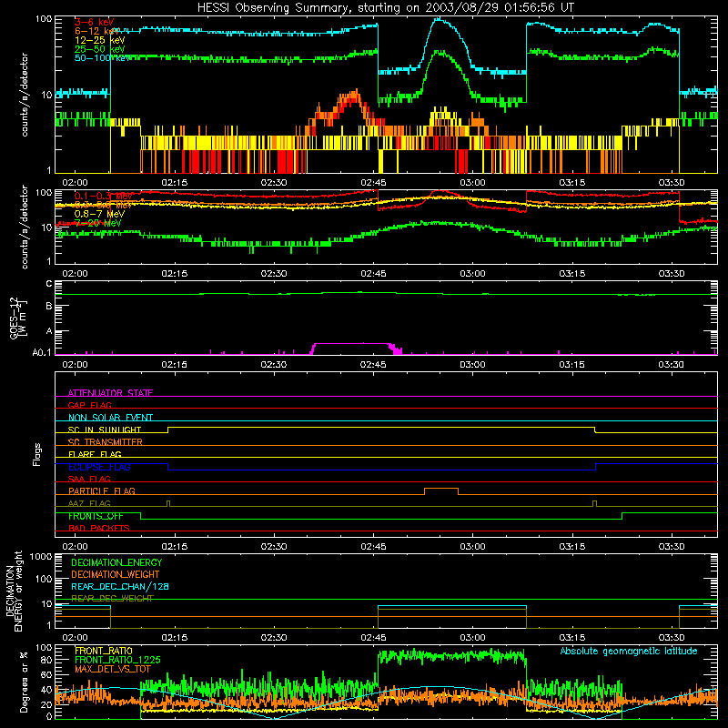728x728 pixels.
Task: Select the NON_SOLAR_EVENT flag label
Action: (110, 418)
